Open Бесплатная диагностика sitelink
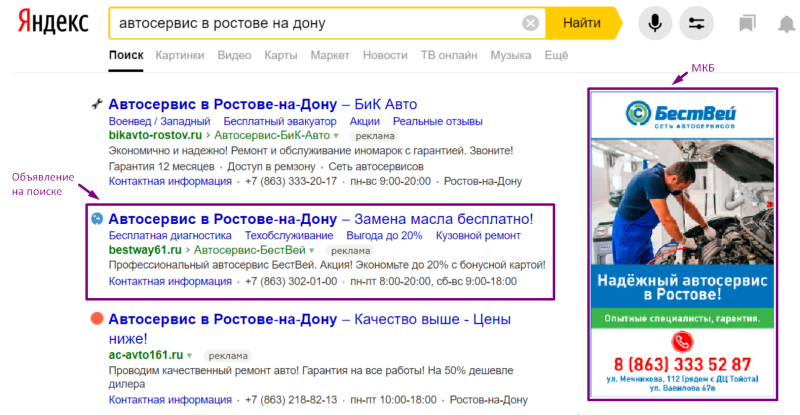The image size is (800, 415). [170, 236]
